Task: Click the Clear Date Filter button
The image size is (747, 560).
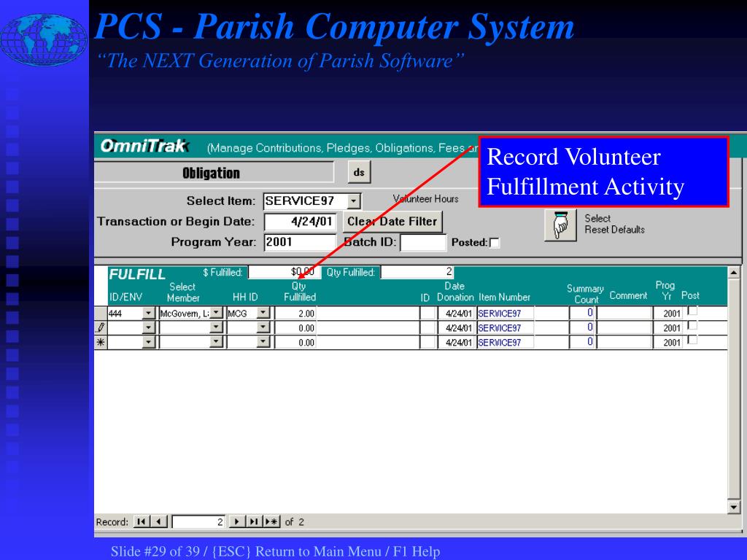Action: (x=392, y=222)
